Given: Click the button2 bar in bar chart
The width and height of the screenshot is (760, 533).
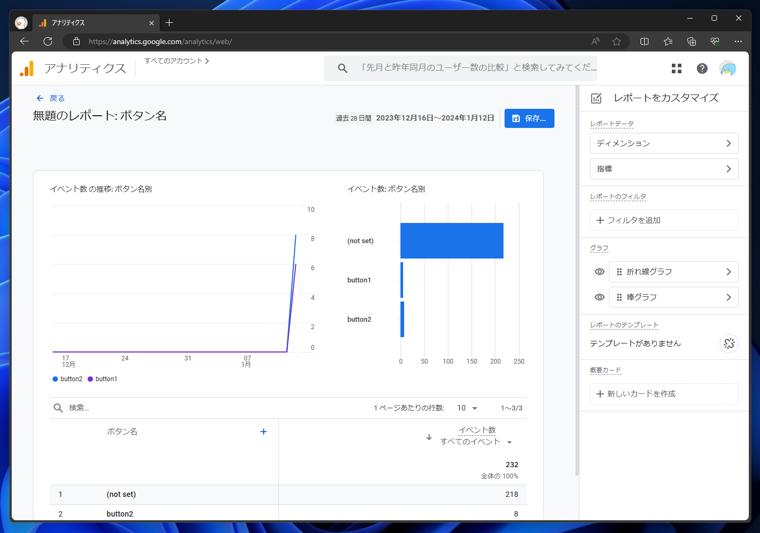Looking at the screenshot, I should [402, 319].
